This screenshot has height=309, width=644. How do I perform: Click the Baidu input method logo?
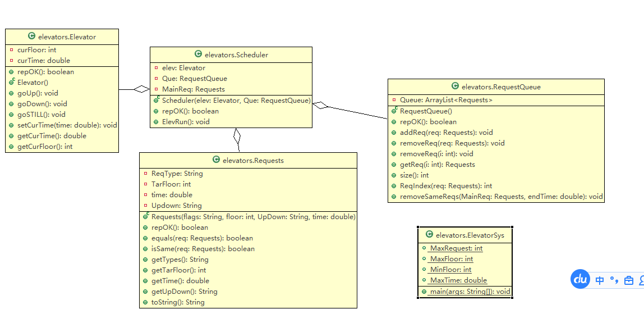click(x=580, y=279)
